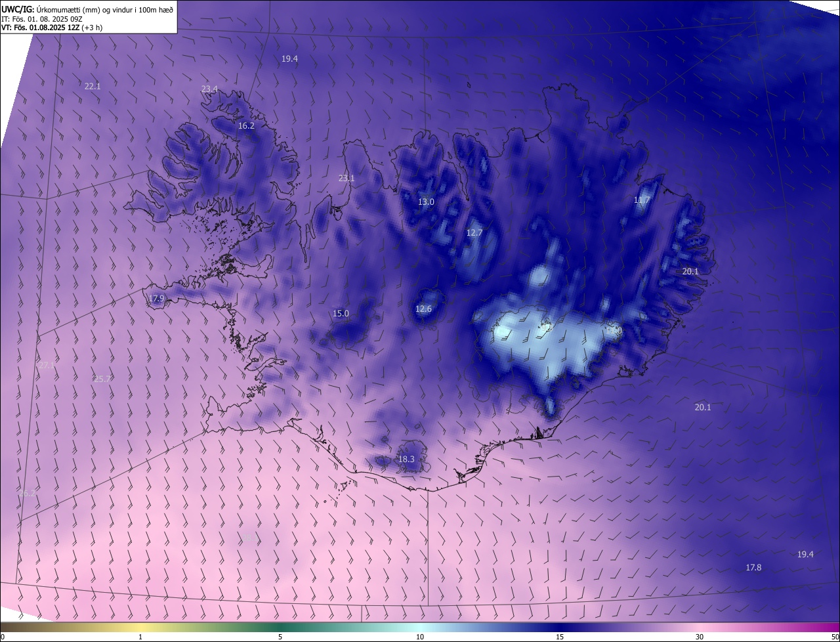Click the 23.4 value label on the map
The width and height of the screenshot is (840, 642).
click(x=209, y=89)
